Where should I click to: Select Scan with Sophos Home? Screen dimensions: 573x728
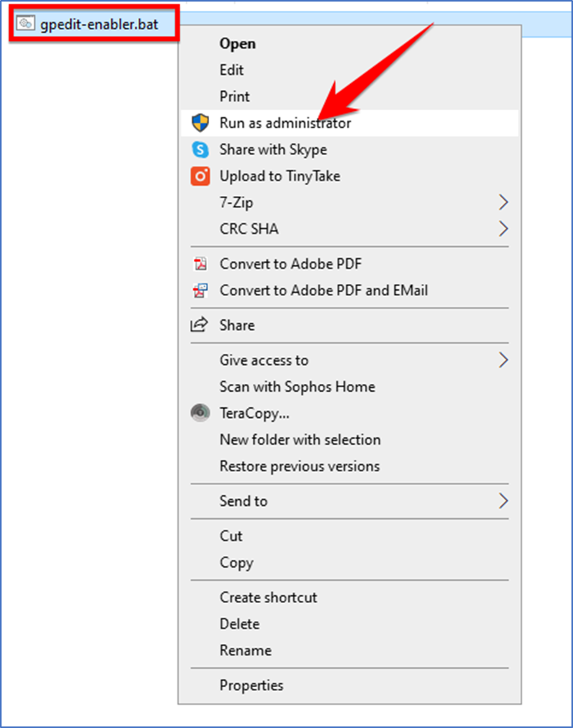(297, 387)
